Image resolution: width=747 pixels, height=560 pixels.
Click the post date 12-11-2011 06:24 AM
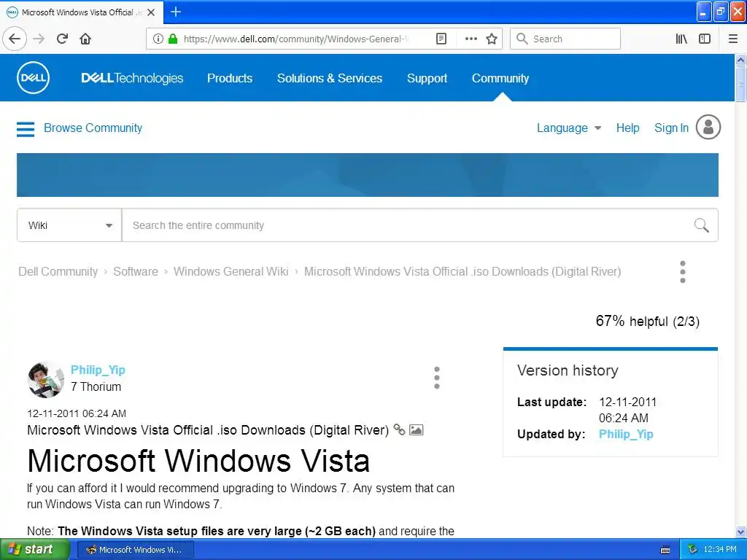(77, 413)
